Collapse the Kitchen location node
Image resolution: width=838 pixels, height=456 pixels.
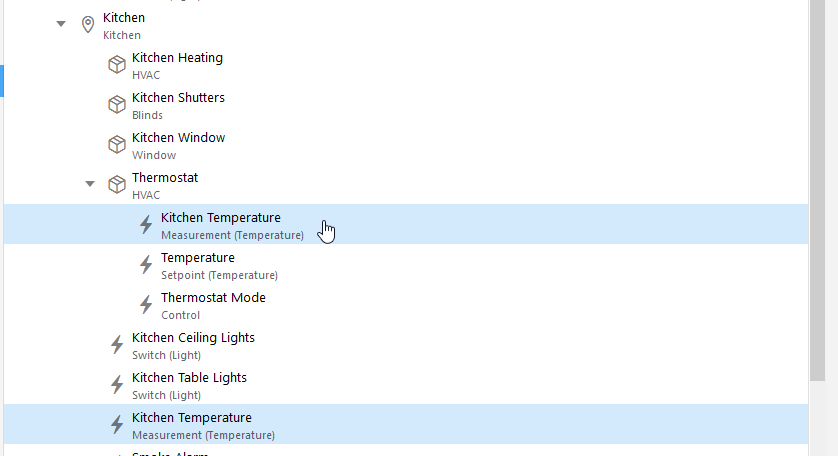click(x=61, y=25)
